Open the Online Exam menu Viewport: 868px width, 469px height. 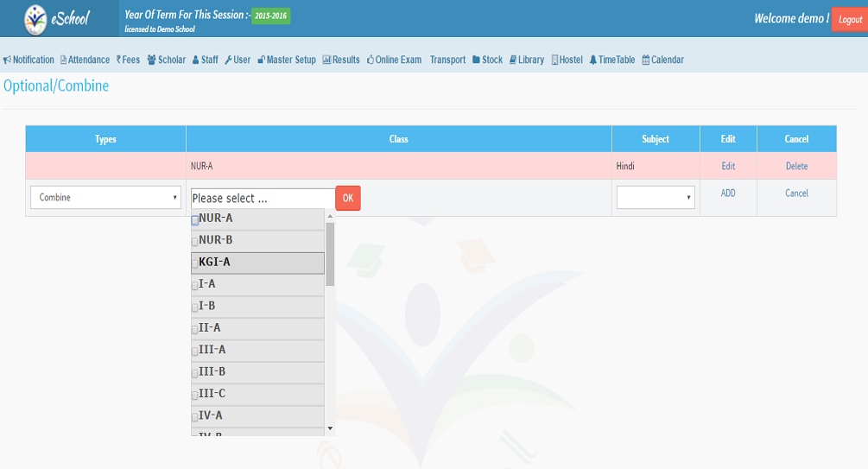coord(394,60)
